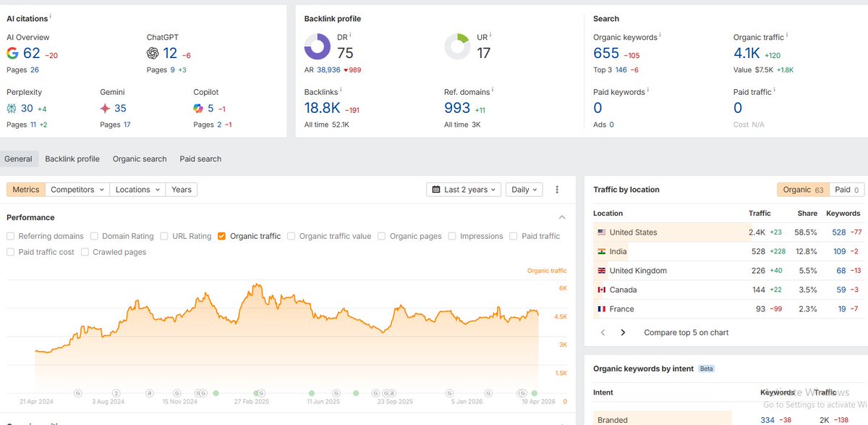Enable the URL Rating checkbox
The height and width of the screenshot is (425, 868).
point(164,236)
